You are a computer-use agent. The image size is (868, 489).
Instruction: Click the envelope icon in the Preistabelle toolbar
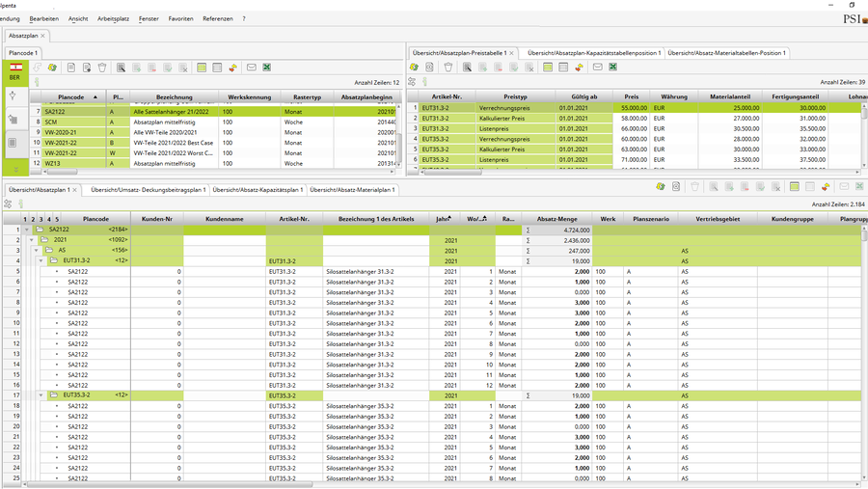pyautogui.click(x=597, y=67)
